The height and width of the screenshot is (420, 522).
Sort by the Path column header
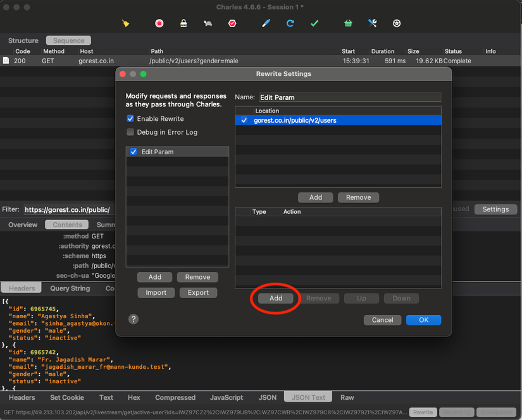(157, 51)
